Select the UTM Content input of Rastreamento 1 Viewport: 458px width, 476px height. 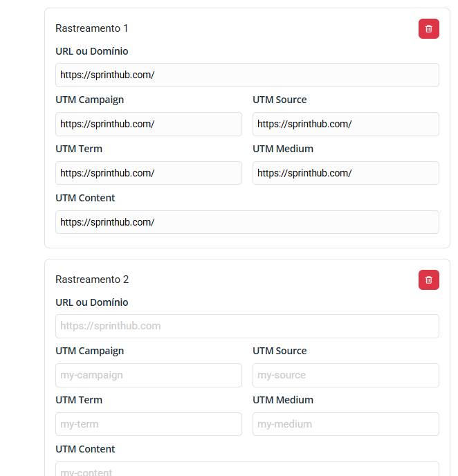click(247, 223)
